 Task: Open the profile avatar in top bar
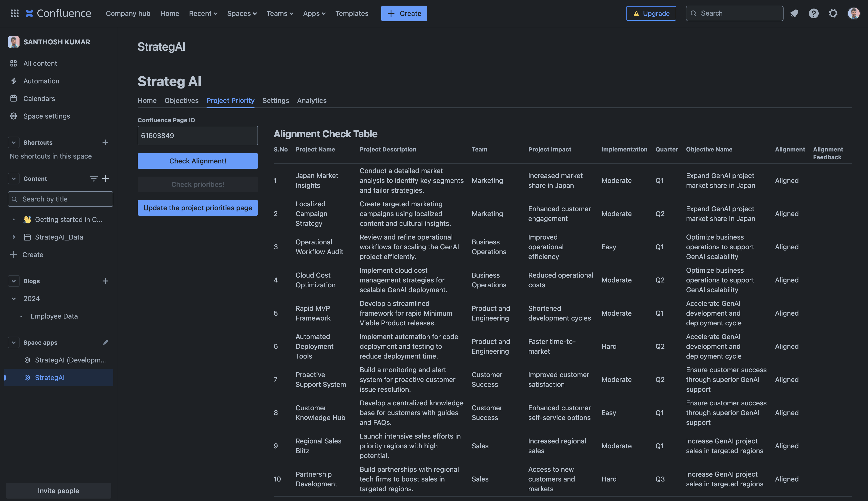pos(853,13)
